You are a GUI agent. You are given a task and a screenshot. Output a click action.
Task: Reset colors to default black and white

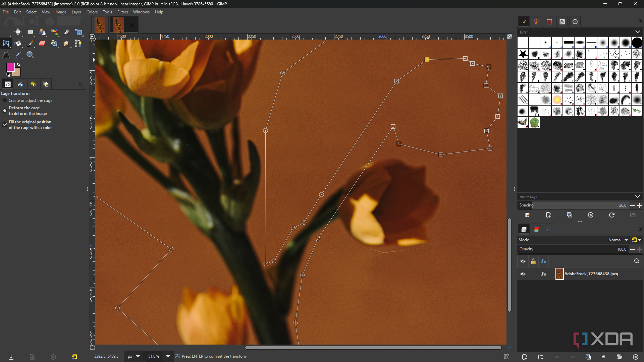[8, 75]
